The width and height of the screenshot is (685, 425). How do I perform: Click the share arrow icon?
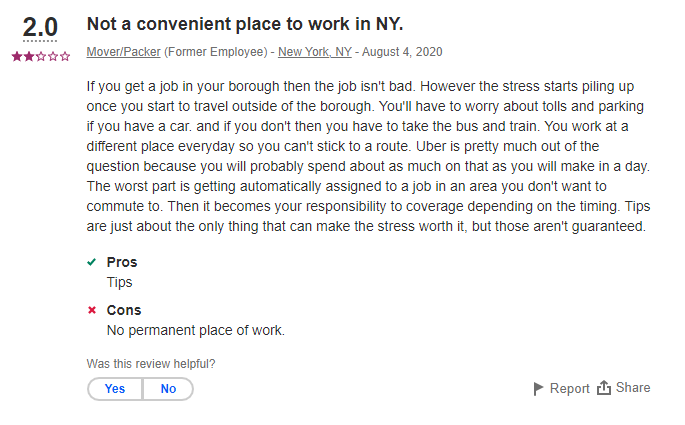pos(604,387)
